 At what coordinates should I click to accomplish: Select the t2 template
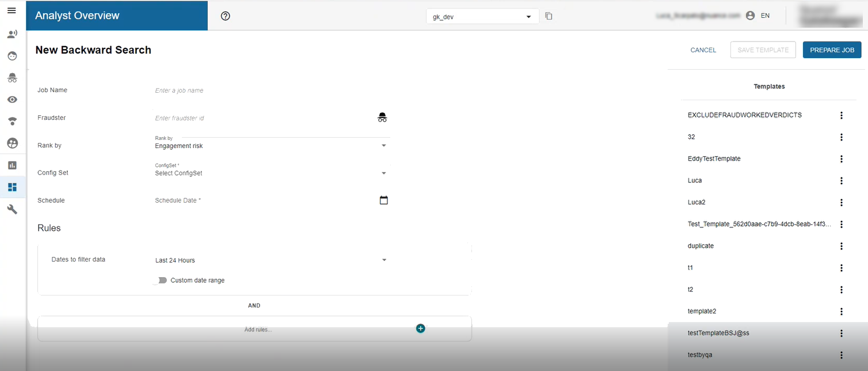(x=691, y=290)
